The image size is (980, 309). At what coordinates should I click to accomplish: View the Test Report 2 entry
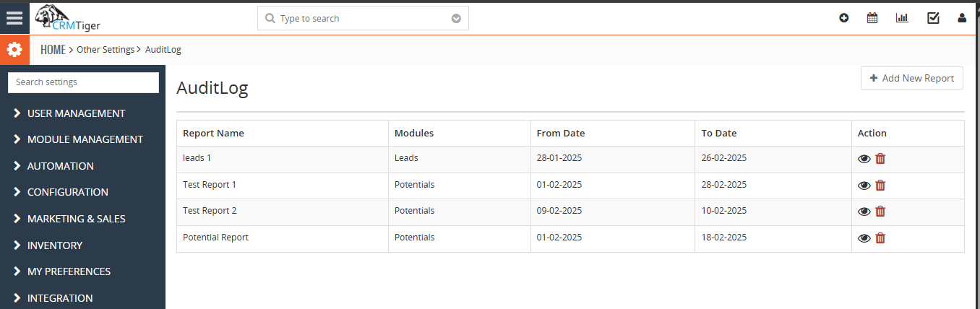(x=864, y=212)
